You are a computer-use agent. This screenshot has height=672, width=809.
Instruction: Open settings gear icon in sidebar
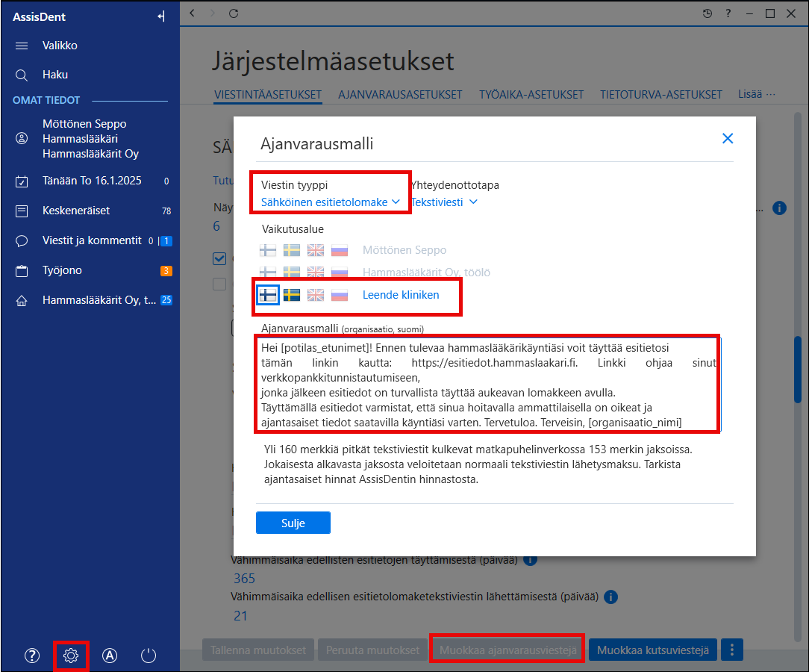coord(71,656)
